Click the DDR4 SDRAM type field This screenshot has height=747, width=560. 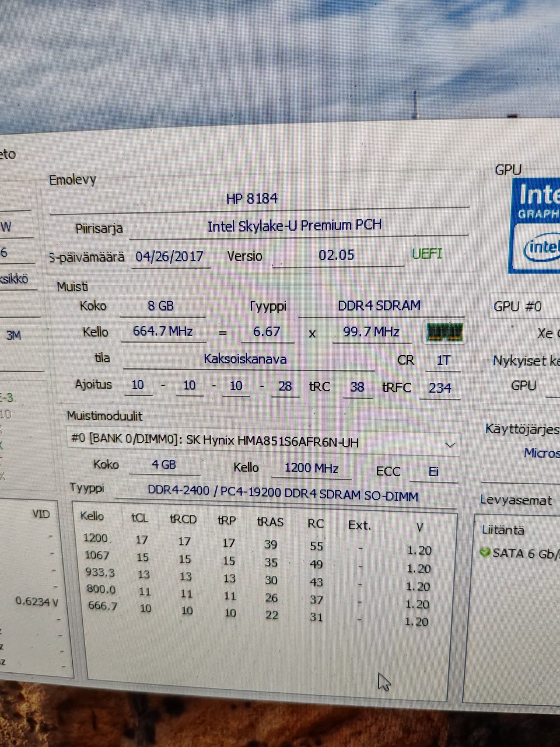(x=380, y=306)
